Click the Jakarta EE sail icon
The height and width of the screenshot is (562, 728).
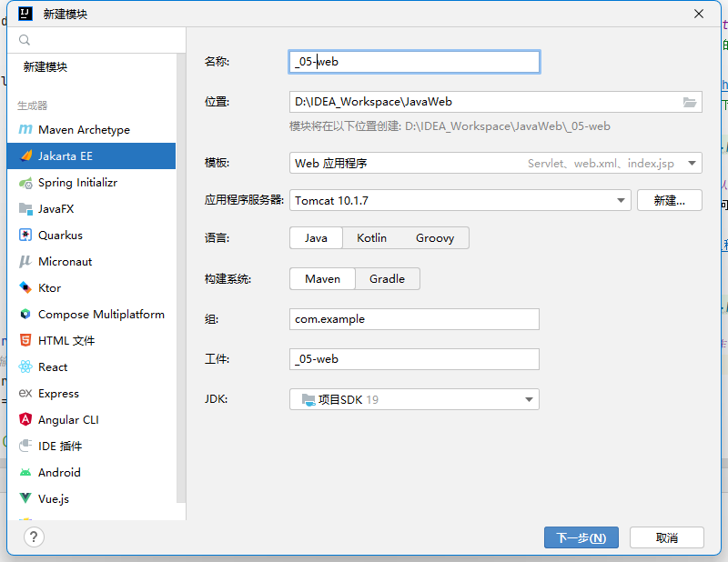coord(26,156)
